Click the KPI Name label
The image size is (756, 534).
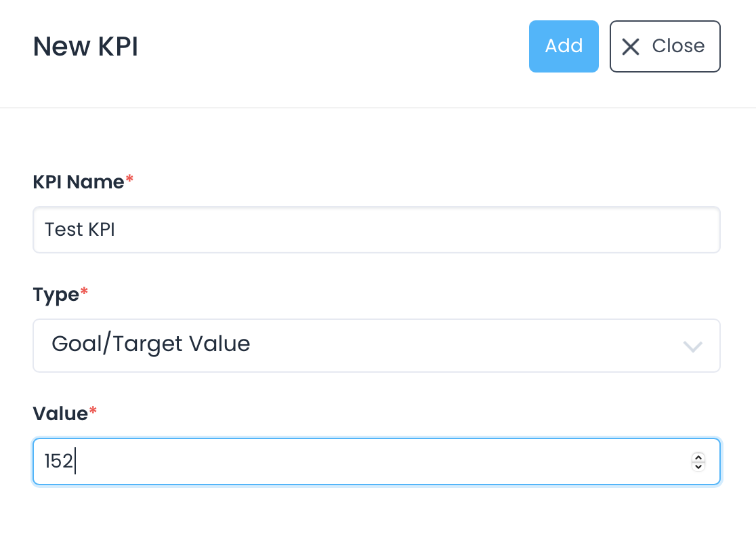pos(79,182)
